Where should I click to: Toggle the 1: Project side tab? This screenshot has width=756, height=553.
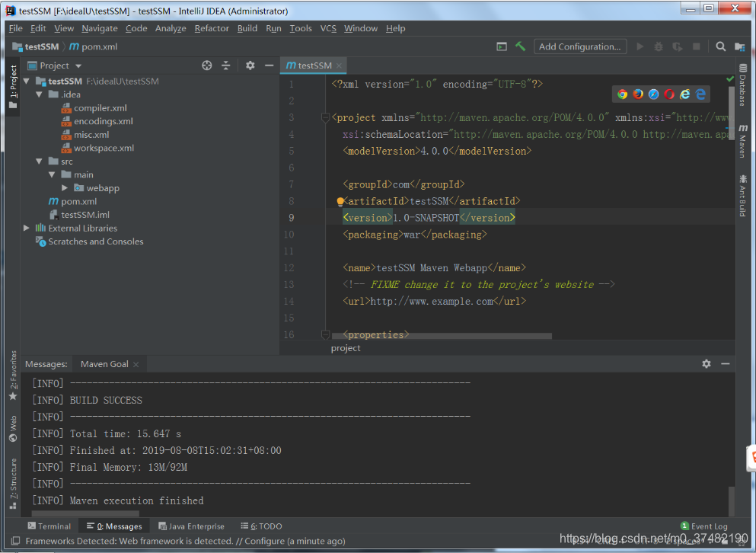tap(13, 87)
